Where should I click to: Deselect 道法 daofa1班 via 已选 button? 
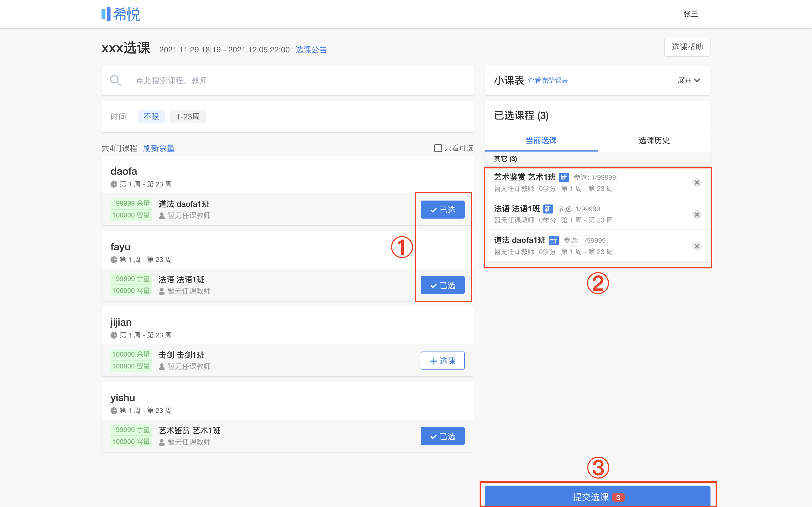443,210
